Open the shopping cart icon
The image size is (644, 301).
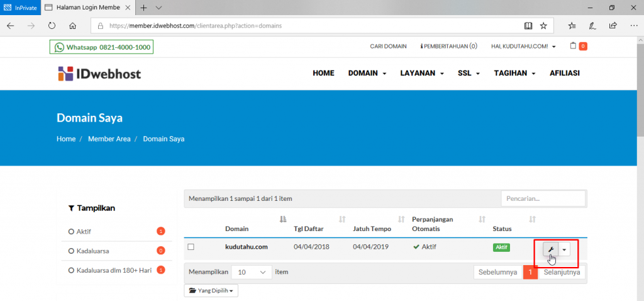click(x=573, y=46)
